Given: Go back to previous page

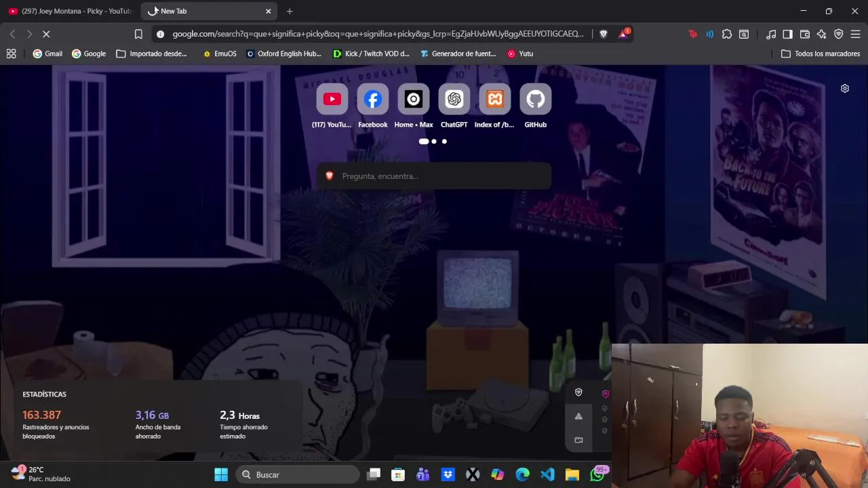Looking at the screenshot, I should 12,34.
